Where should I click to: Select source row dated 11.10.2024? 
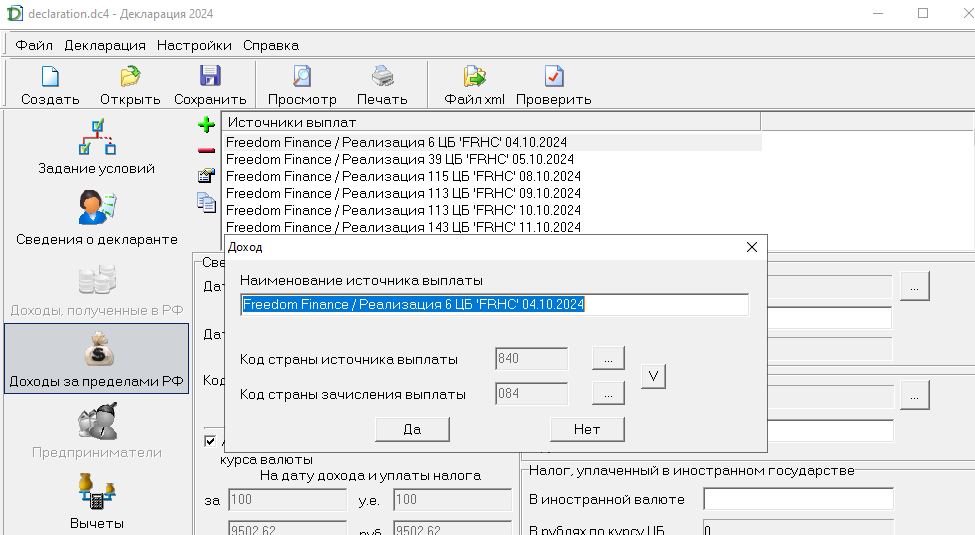click(x=492, y=227)
